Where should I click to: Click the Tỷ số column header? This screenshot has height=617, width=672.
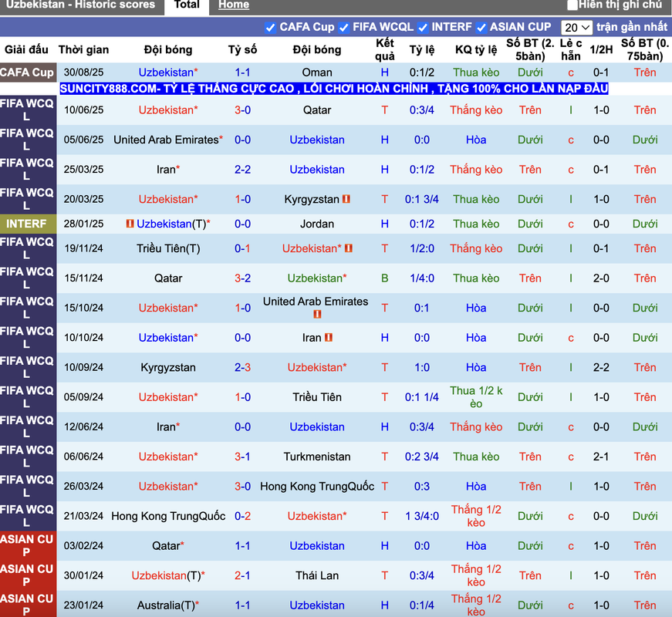pos(242,49)
